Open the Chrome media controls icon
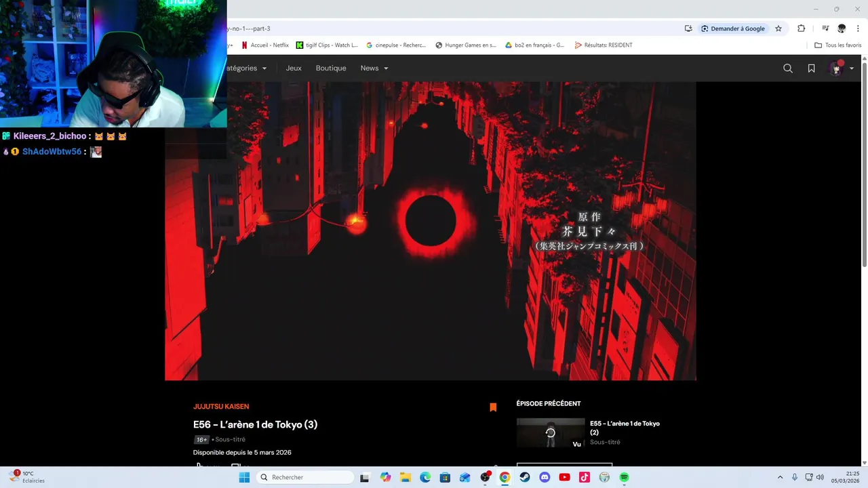Image resolution: width=868 pixels, height=488 pixels. coord(825,28)
